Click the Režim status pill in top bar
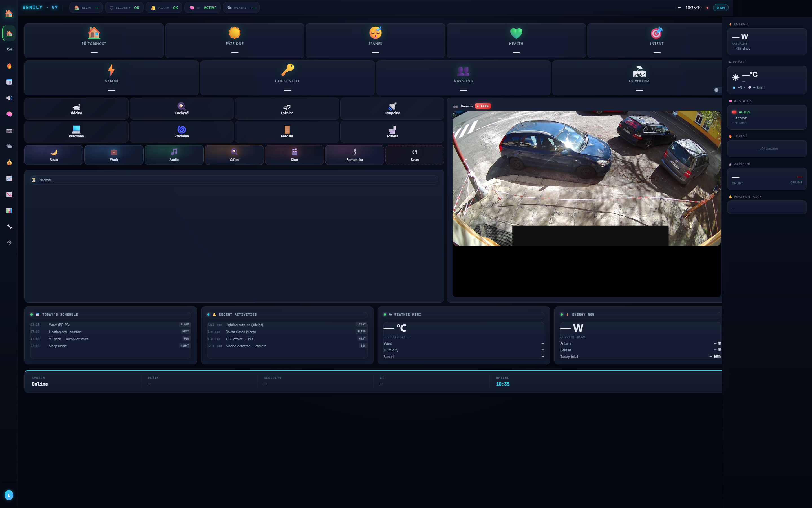812x508 pixels. point(86,8)
